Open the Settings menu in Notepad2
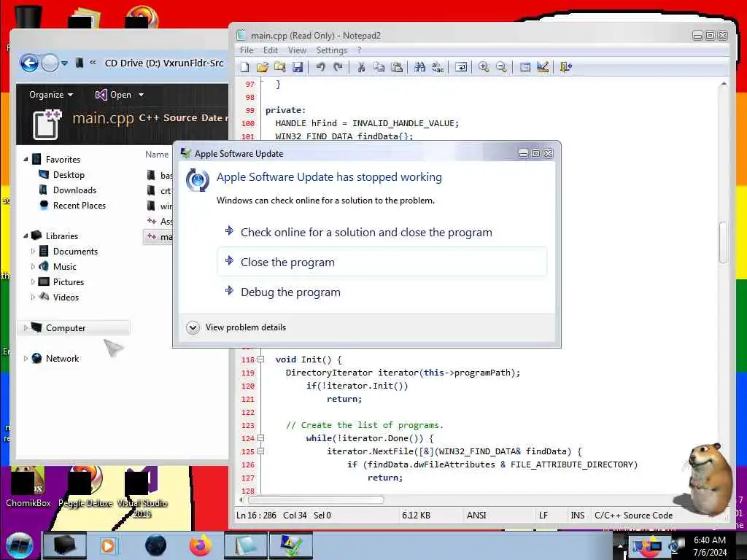 pos(332,50)
